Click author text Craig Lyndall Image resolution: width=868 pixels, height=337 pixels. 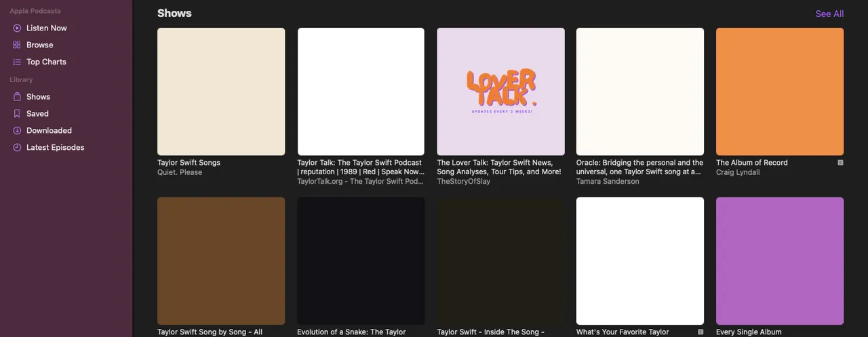pyautogui.click(x=738, y=172)
